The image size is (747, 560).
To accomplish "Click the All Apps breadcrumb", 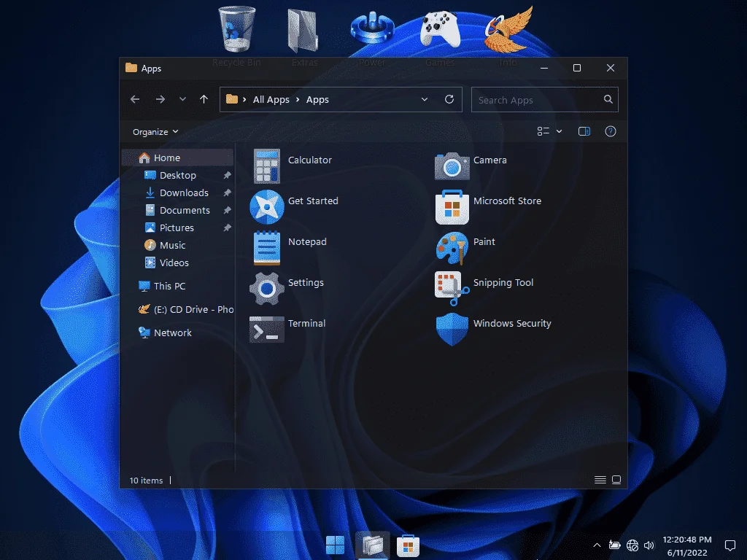I will pyautogui.click(x=271, y=99).
